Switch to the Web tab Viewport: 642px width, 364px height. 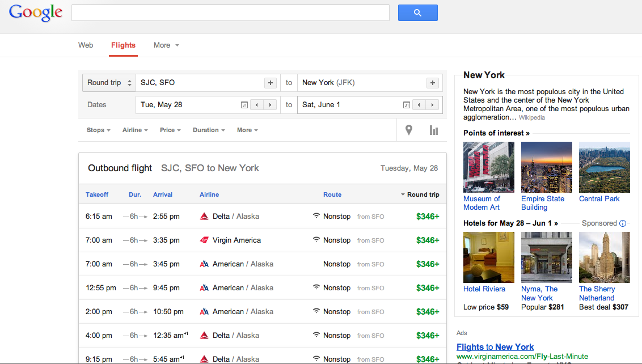(86, 45)
